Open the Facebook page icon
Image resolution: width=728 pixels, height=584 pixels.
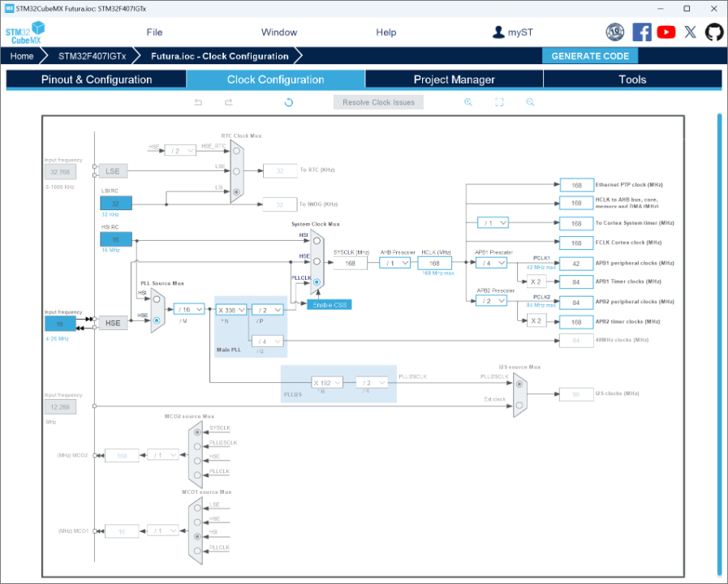pyautogui.click(x=642, y=32)
